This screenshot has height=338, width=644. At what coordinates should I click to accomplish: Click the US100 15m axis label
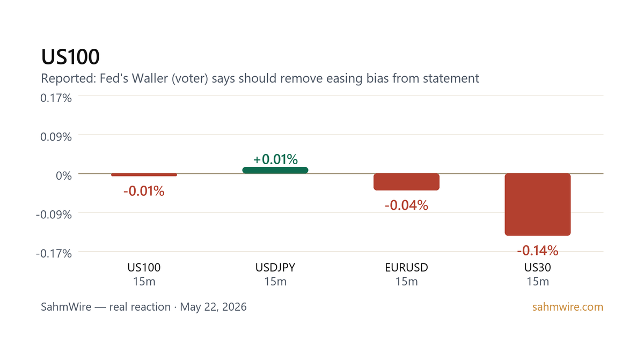144,274
